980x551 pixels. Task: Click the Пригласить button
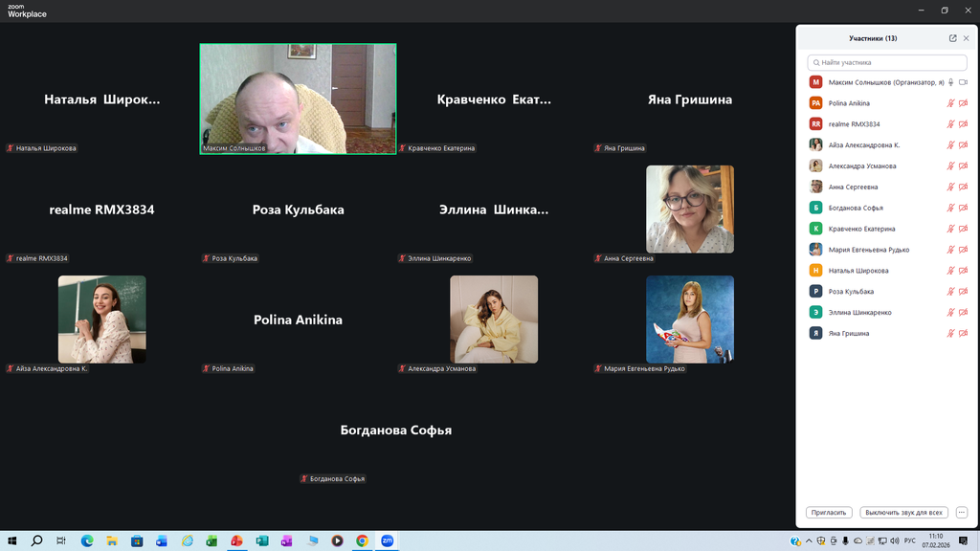pyautogui.click(x=829, y=513)
